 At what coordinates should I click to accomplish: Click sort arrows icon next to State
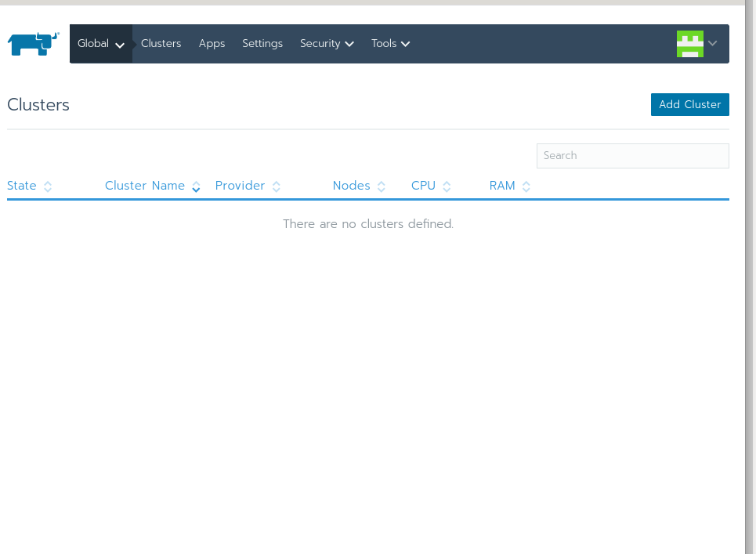48,186
